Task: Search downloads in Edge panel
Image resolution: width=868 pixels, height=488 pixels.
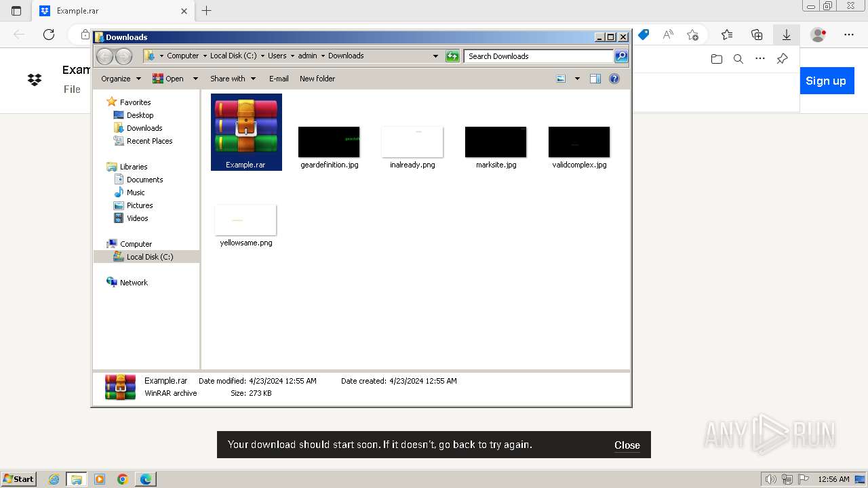Action: point(738,59)
